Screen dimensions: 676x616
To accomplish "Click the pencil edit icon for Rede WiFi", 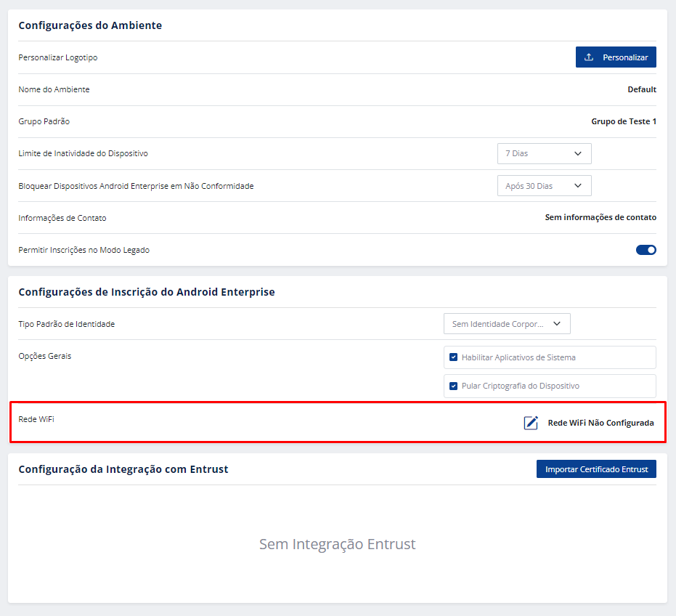I will 531,423.
